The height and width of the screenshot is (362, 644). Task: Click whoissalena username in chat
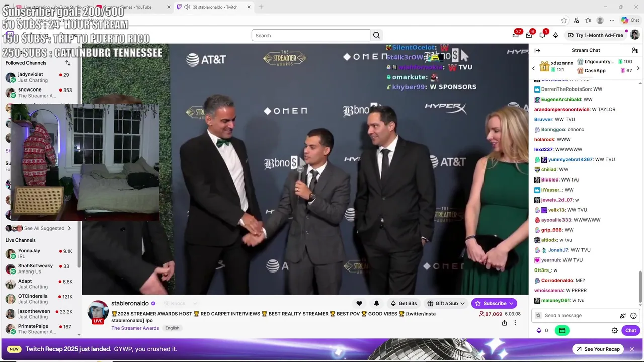(x=548, y=290)
